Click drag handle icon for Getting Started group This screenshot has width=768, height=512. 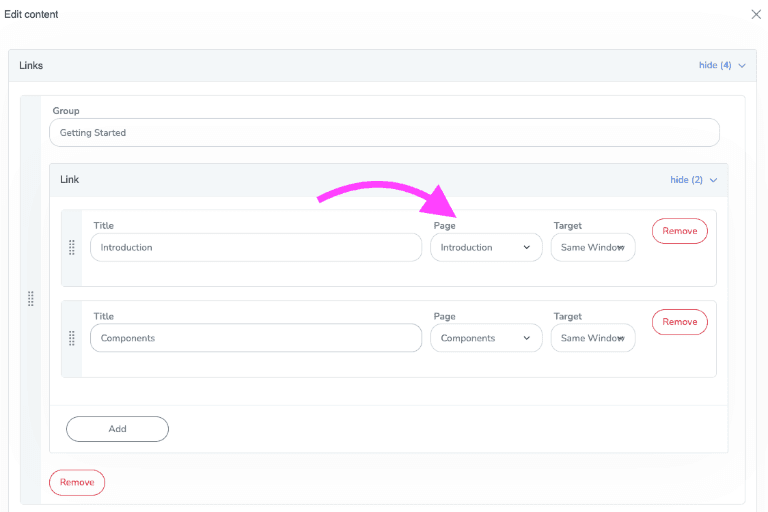tap(31, 298)
